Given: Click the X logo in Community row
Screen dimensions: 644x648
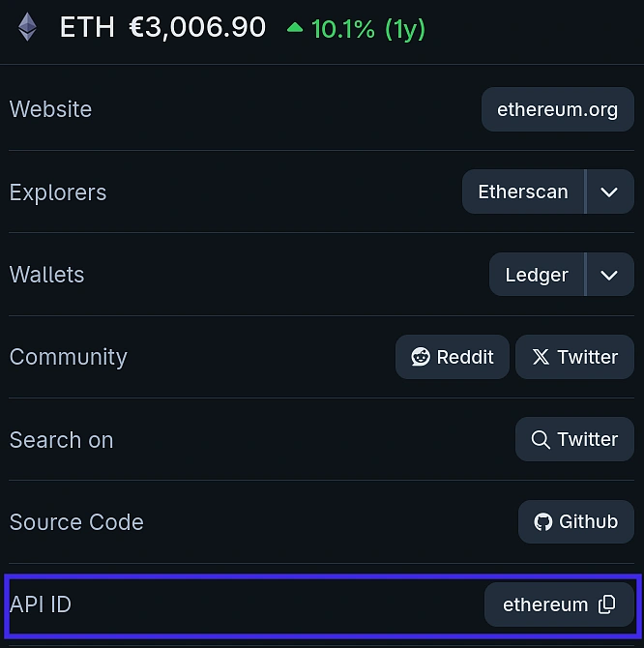Looking at the screenshot, I should (541, 357).
